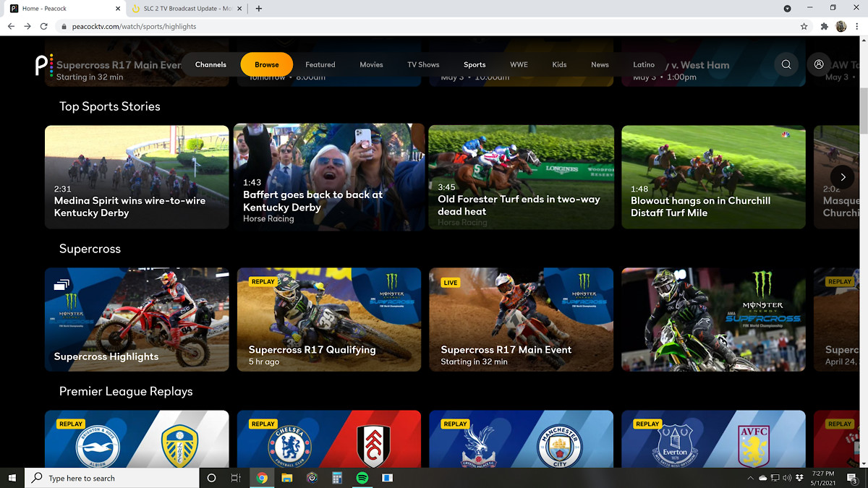Open Cortana circle on taskbar
The width and height of the screenshot is (868, 488).
[x=211, y=478]
